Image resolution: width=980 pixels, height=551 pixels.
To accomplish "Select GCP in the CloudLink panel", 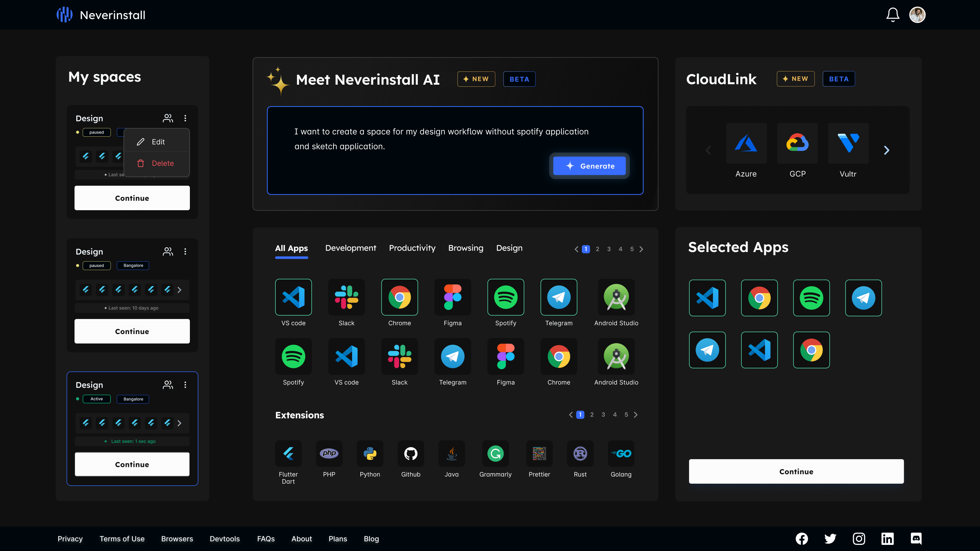I will [x=797, y=144].
